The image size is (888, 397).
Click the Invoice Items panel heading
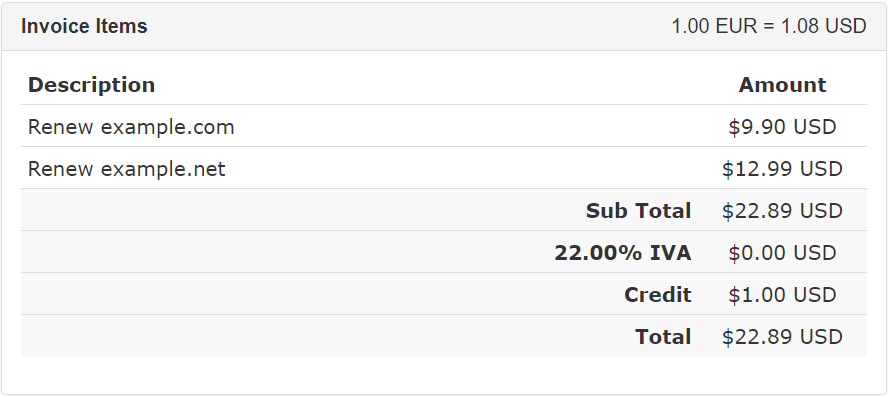84,26
